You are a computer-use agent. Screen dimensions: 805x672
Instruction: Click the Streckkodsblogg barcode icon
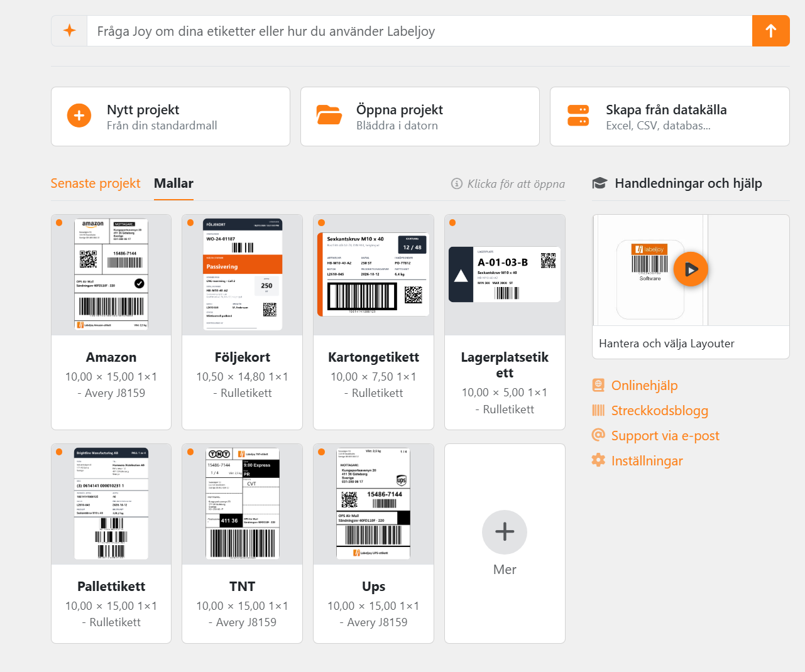click(x=598, y=410)
